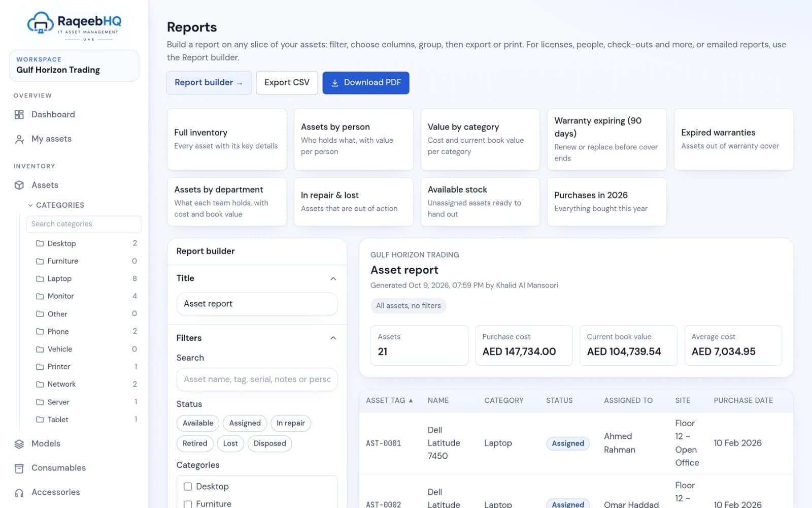
Task: Click the Laptop category folder icon
Action: click(x=40, y=279)
